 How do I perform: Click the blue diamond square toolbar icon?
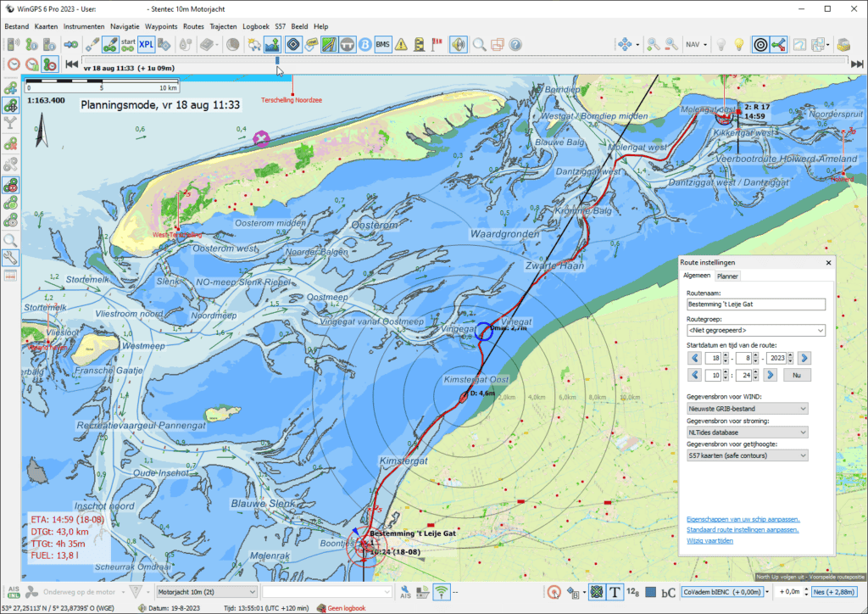click(x=293, y=44)
